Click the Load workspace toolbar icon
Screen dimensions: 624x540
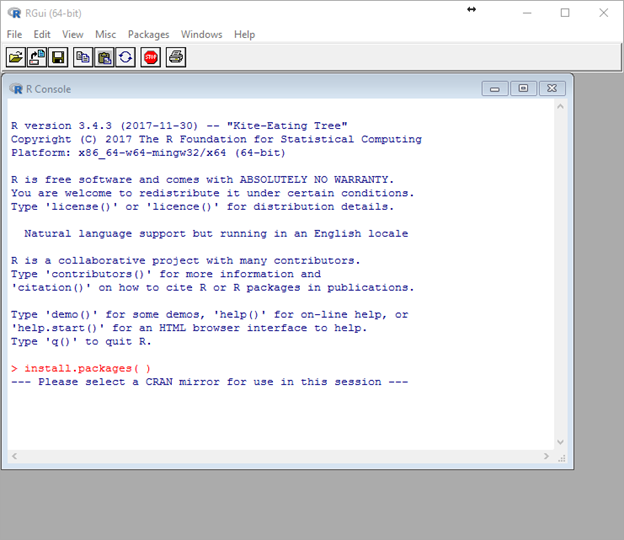pos(36,57)
